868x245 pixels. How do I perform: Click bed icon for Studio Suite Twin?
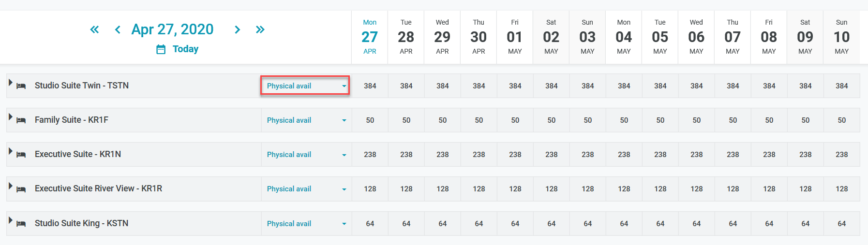21,86
